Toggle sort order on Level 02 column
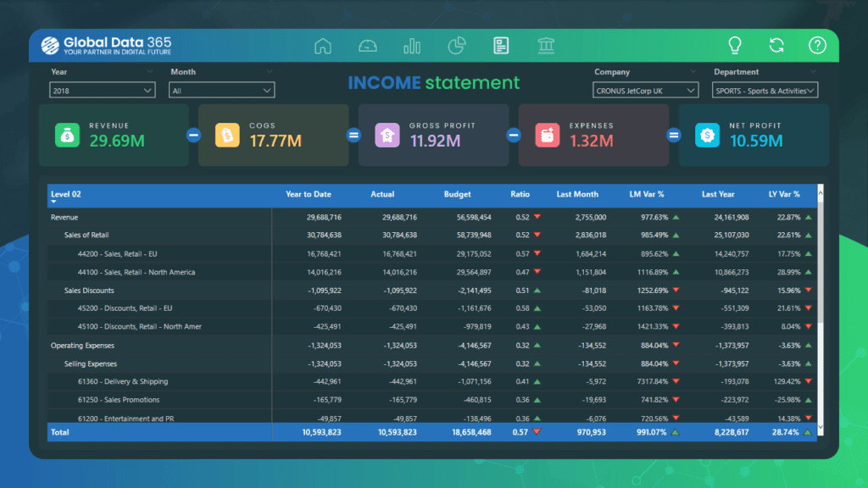Screen dimensions: 868x488 [x=66, y=194]
